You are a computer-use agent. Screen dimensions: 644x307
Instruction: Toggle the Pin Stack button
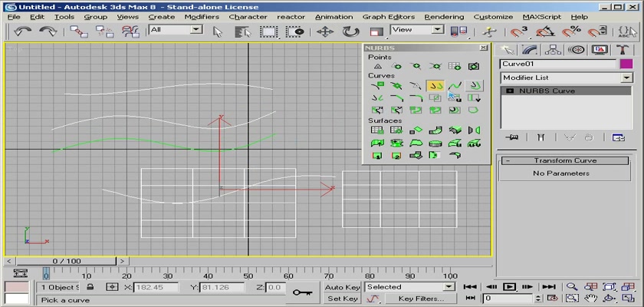(511, 137)
